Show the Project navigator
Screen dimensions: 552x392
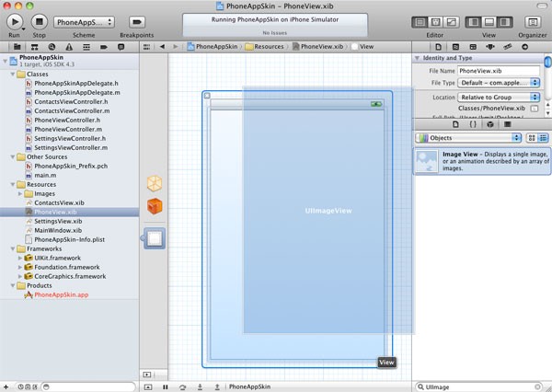tap(17, 47)
